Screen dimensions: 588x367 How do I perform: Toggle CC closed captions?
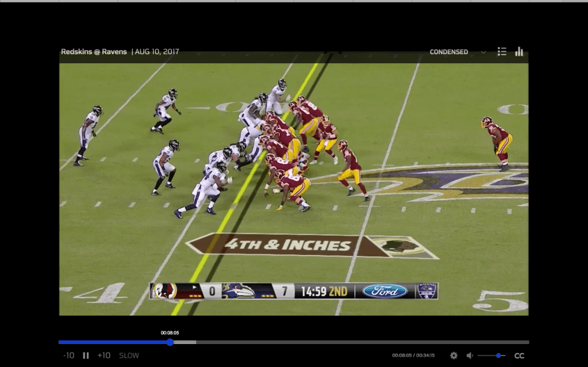[519, 355]
